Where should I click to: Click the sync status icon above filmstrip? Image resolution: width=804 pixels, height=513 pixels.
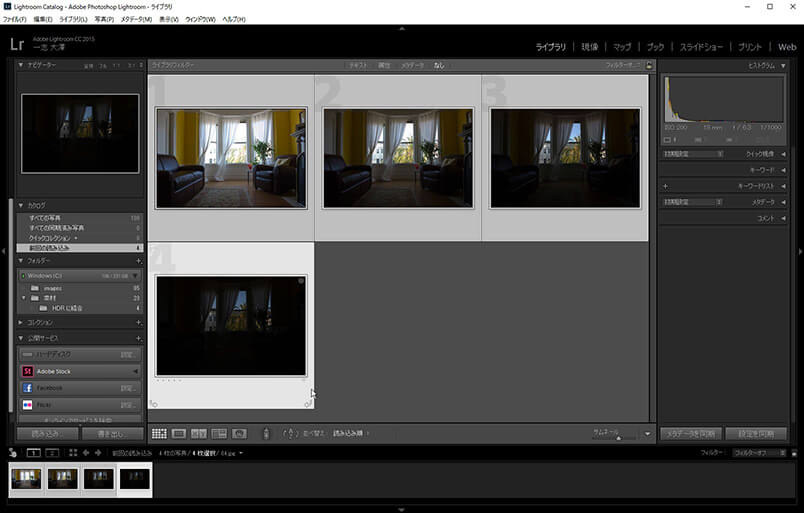tap(13, 453)
